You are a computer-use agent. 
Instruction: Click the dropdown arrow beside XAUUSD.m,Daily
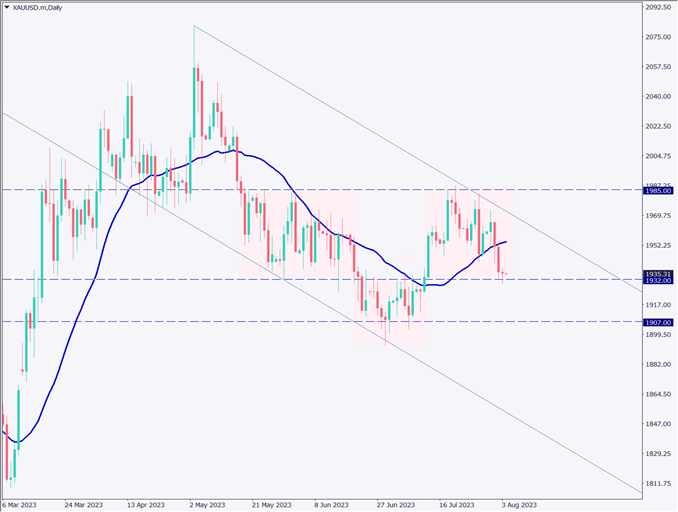8,8
